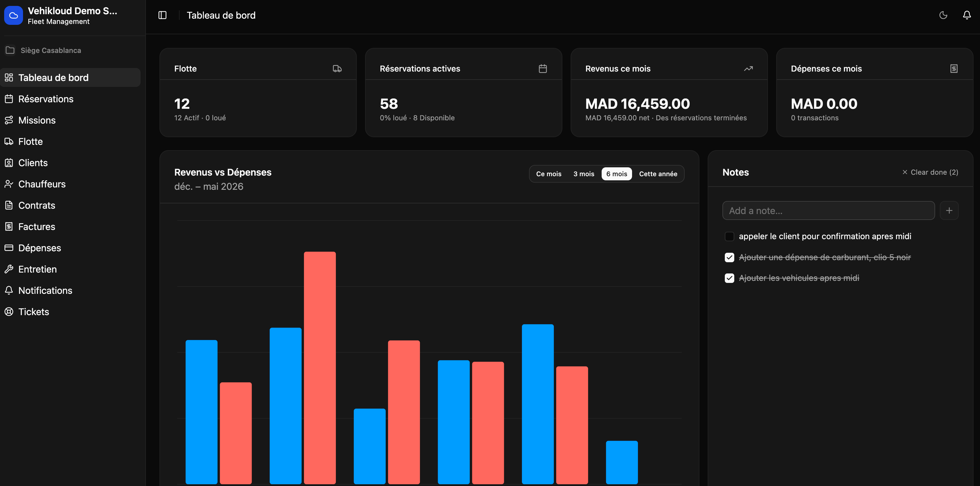This screenshot has height=486, width=980.
Task: Click receipt icon on Dépenses ce mois card
Action: [954, 69]
